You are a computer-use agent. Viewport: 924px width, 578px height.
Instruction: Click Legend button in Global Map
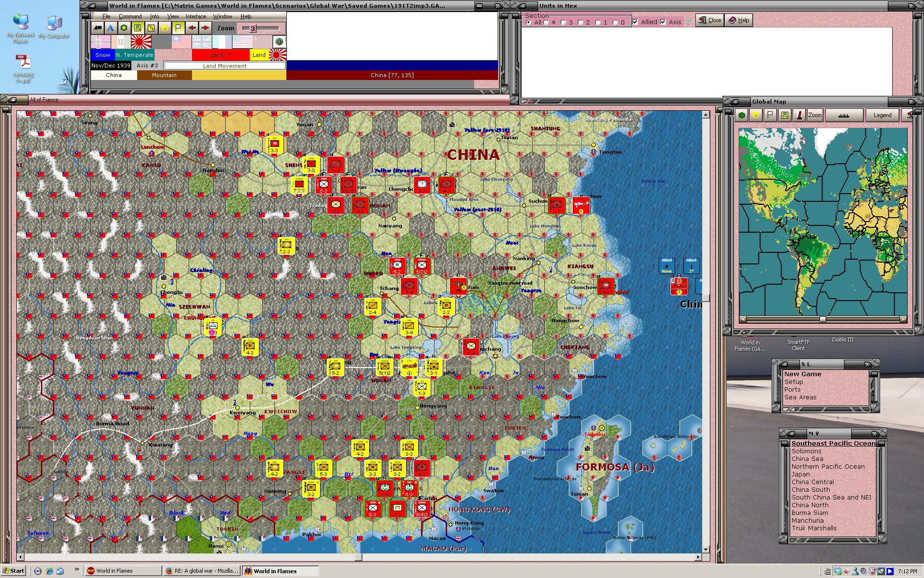click(x=882, y=115)
